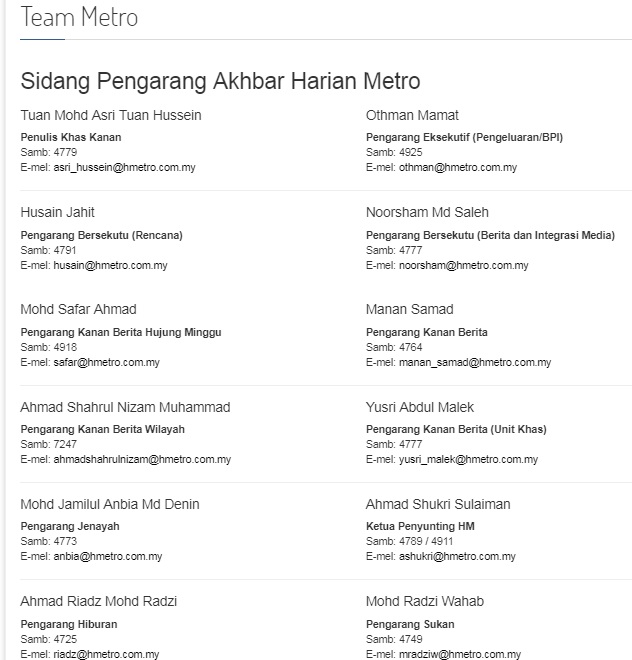Select the Othman Mamat name heading
The width and height of the screenshot is (632, 660).
[x=412, y=115]
